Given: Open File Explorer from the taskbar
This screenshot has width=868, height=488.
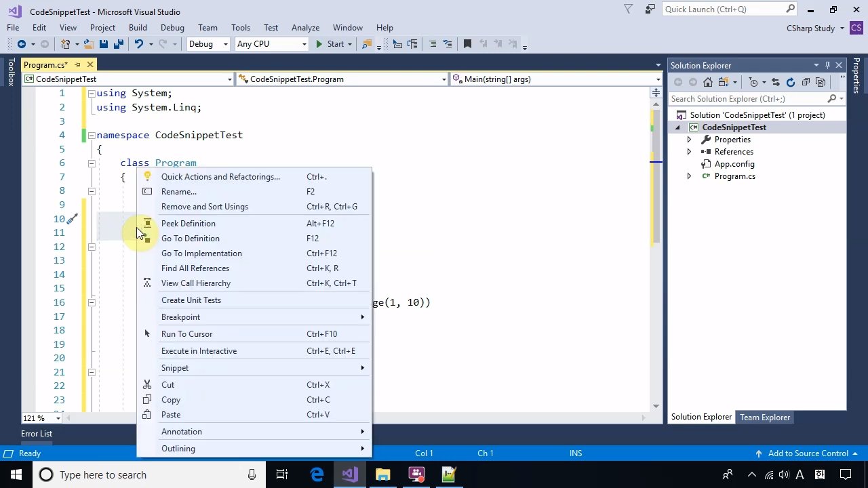Looking at the screenshot, I should pyautogui.click(x=383, y=474).
